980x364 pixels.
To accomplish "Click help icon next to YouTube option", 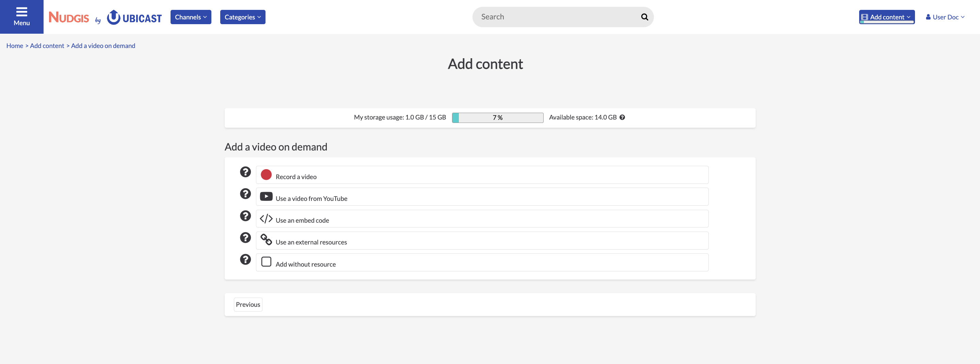I will pos(245,194).
